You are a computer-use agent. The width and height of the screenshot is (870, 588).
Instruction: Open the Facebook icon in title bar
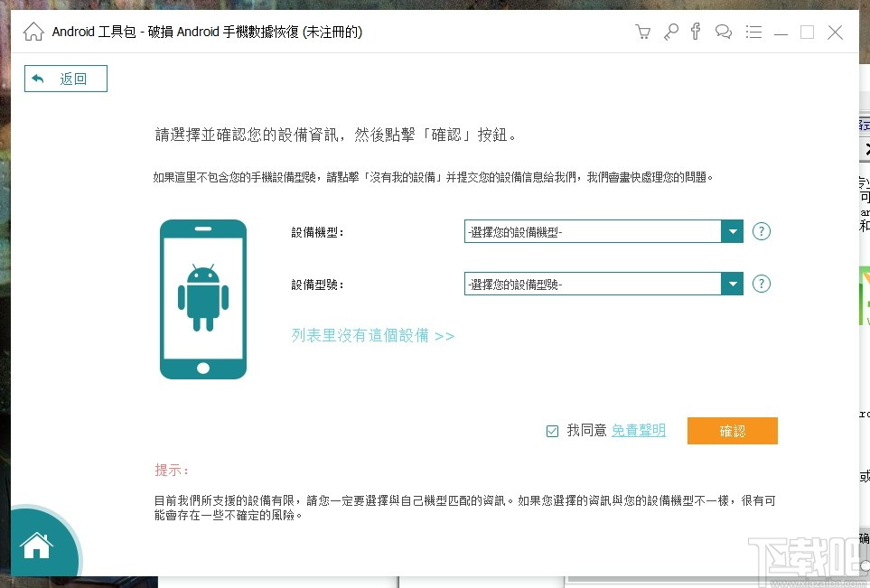click(x=696, y=31)
